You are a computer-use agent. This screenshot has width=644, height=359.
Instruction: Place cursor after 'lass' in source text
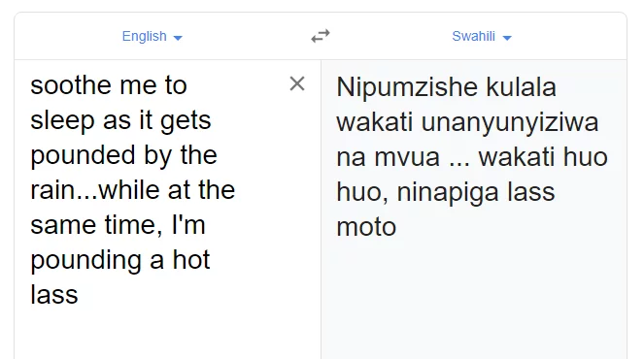(79, 295)
